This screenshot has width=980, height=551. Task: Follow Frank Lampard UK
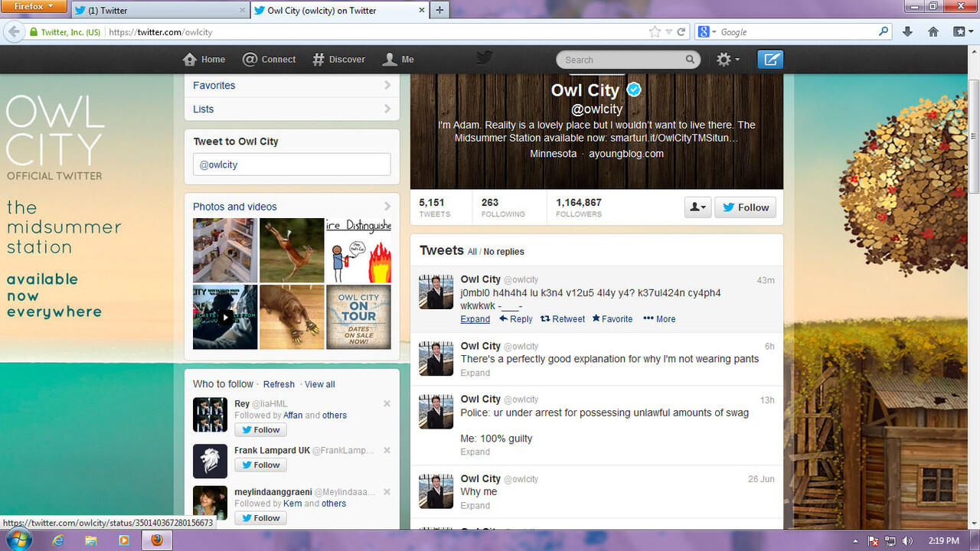[260, 465]
